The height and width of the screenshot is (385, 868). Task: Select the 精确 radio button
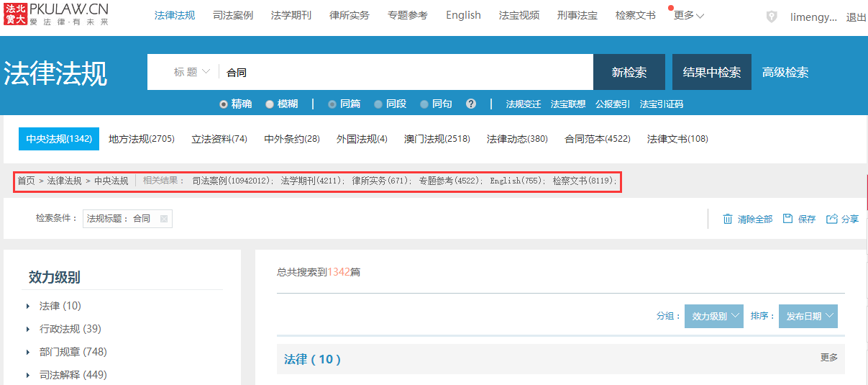[x=224, y=104]
